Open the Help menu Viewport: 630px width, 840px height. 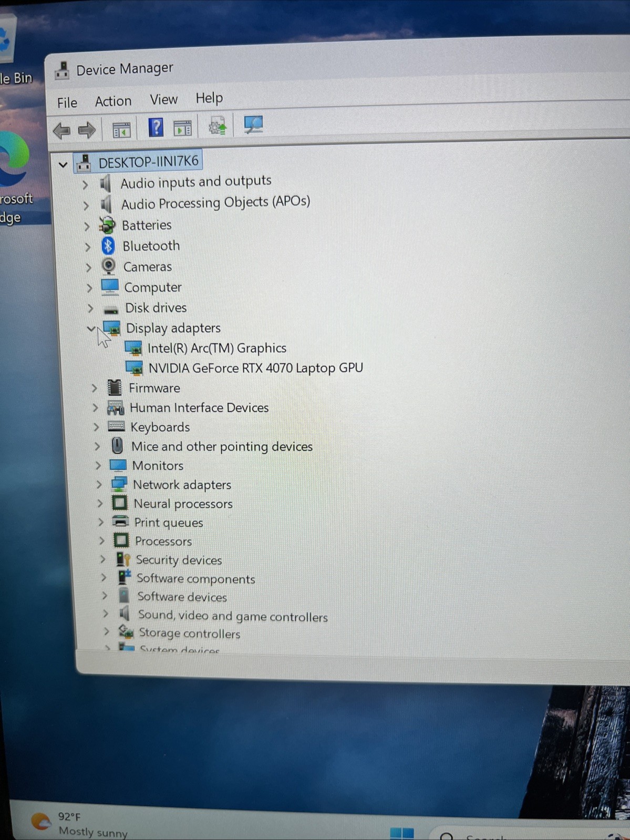209,98
